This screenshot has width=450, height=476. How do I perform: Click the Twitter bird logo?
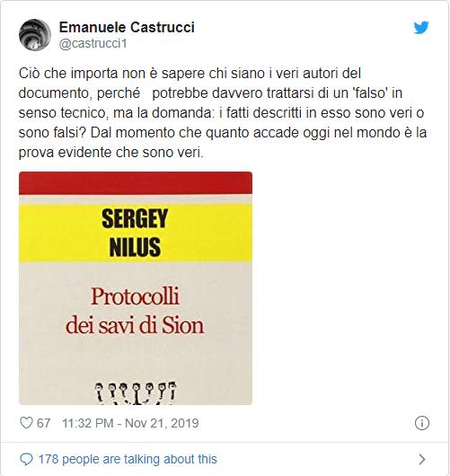pyautogui.click(x=421, y=28)
